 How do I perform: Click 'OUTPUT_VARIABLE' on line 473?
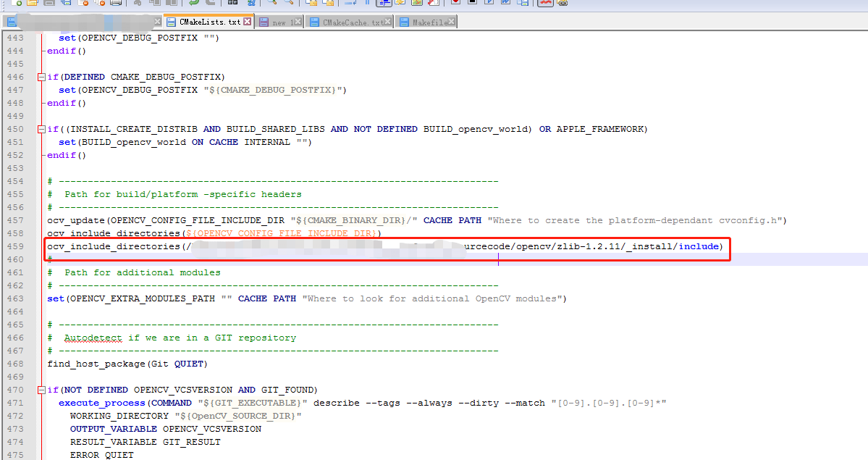114,430
